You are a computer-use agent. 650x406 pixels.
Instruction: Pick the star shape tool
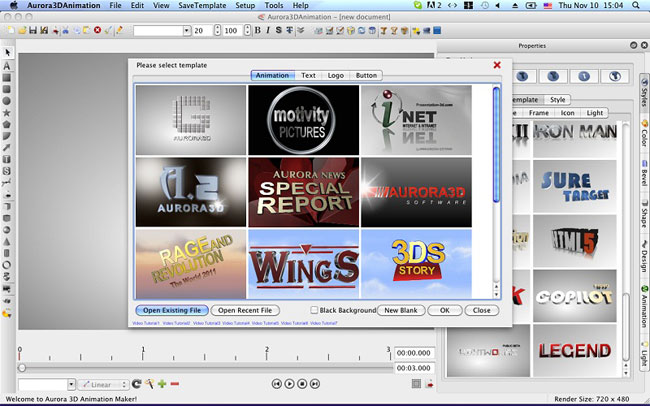click(x=7, y=112)
